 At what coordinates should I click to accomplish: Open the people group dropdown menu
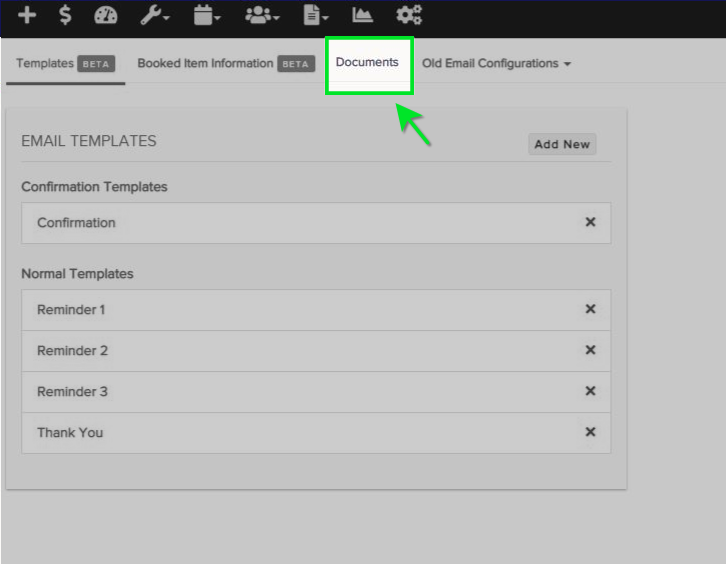pos(262,15)
